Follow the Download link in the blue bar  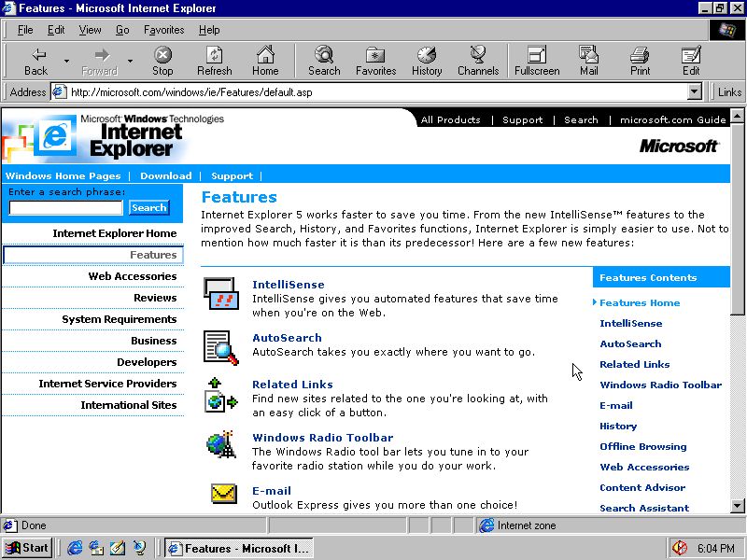pos(166,175)
